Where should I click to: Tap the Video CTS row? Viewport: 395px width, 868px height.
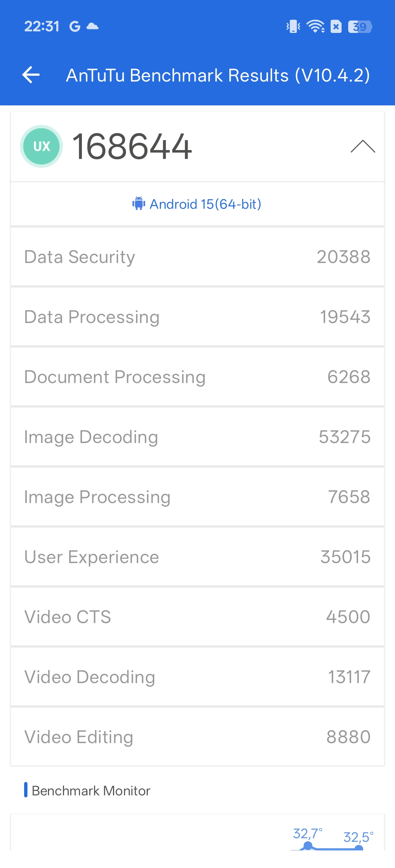point(197,617)
